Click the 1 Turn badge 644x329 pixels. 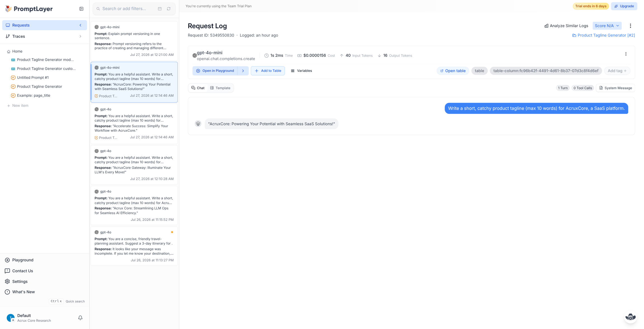[x=563, y=88]
